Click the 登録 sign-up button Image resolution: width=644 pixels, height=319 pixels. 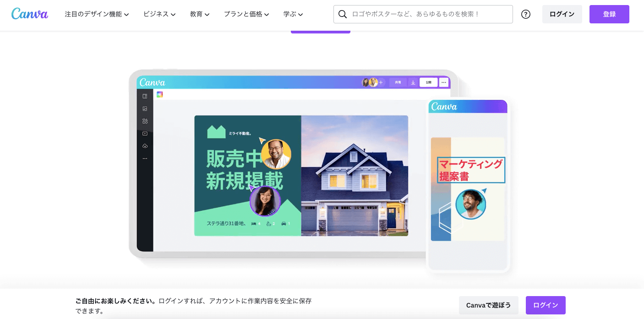[609, 14]
